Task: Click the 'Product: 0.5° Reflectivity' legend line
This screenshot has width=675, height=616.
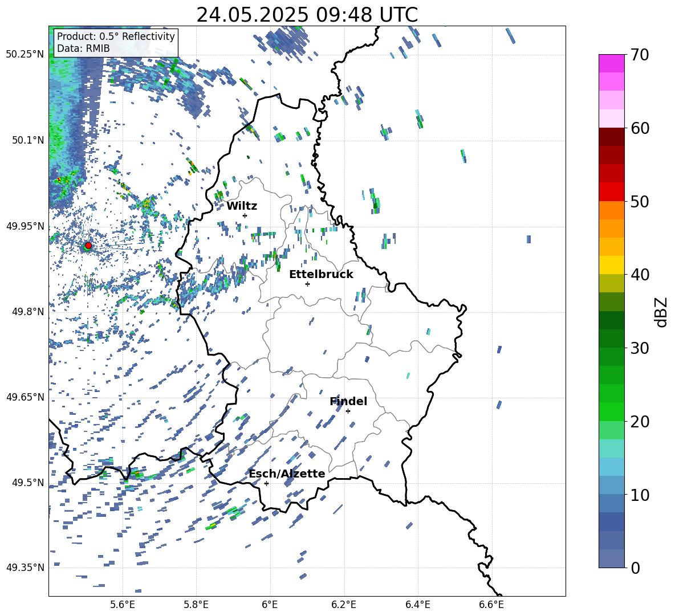Action: pos(116,36)
